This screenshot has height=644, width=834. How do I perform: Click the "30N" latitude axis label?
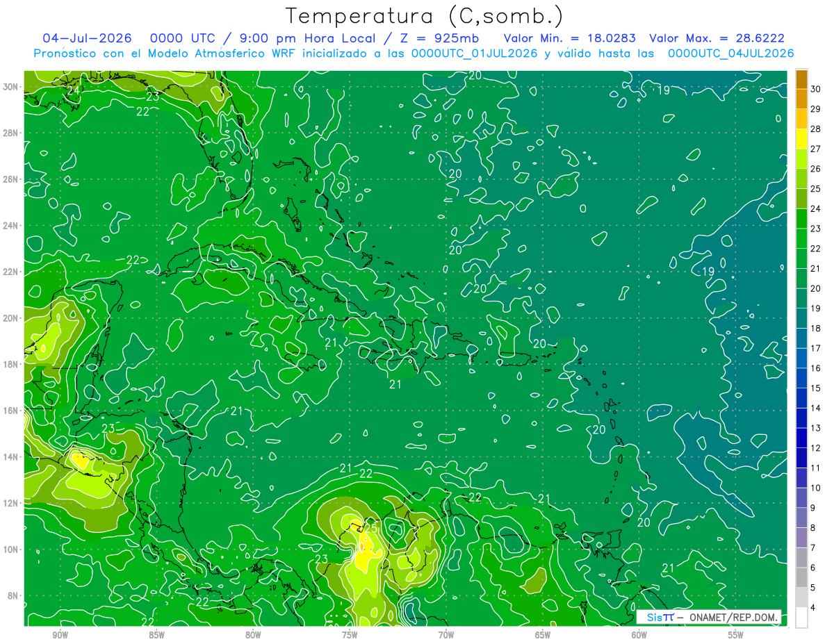[x=11, y=87]
